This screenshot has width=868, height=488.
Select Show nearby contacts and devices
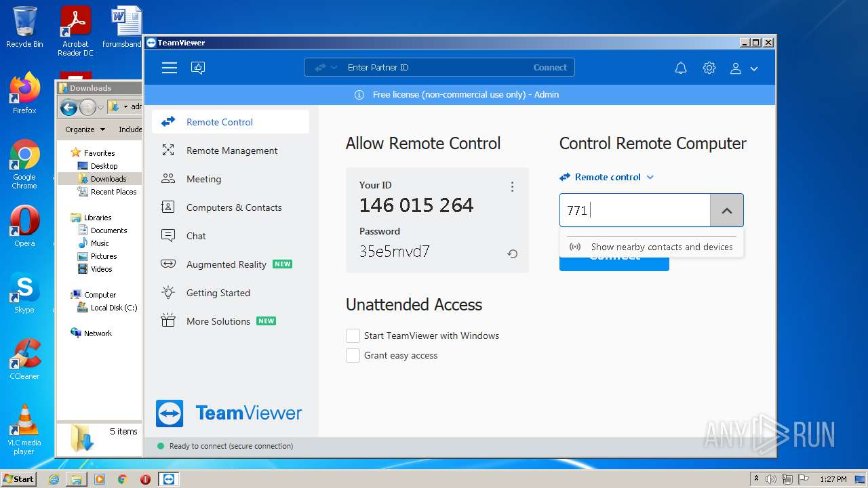click(651, 247)
